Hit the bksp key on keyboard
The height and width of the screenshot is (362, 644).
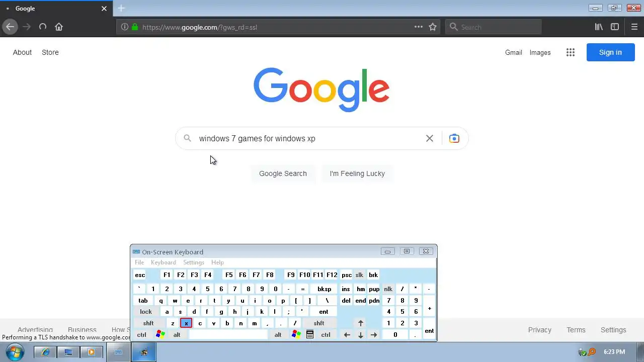pyautogui.click(x=324, y=289)
